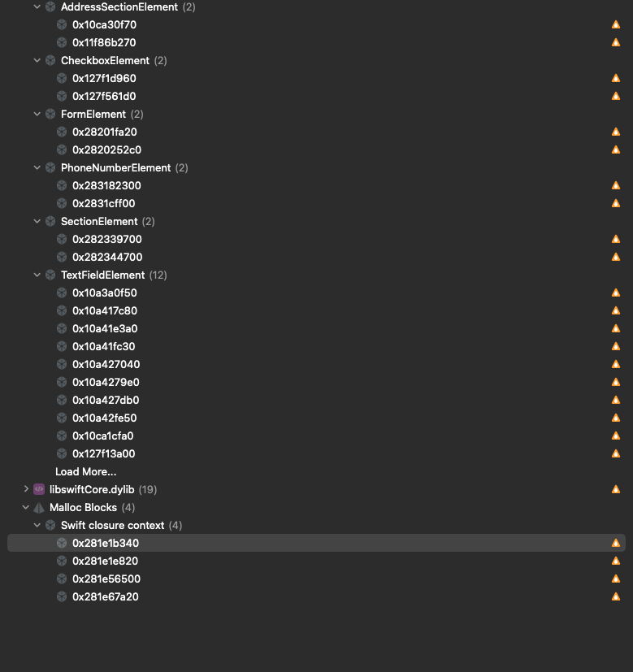633x672 pixels.
Task: Click the Load More... link
Action: (x=85, y=471)
